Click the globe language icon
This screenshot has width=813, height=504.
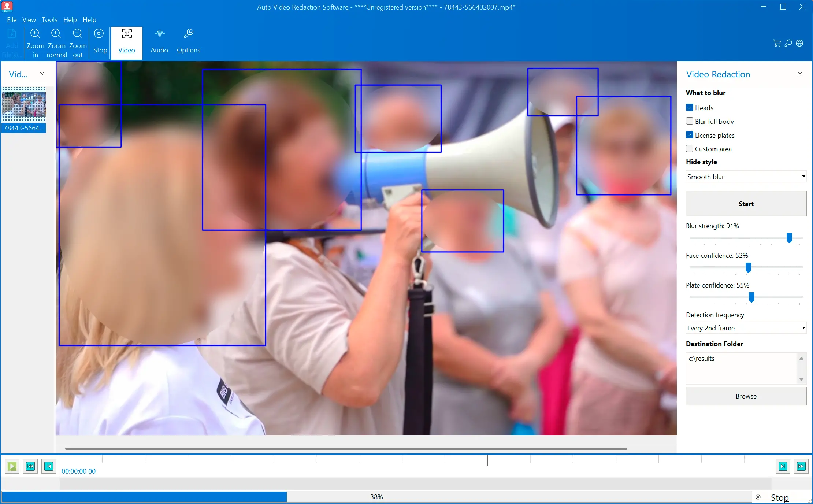[799, 43]
